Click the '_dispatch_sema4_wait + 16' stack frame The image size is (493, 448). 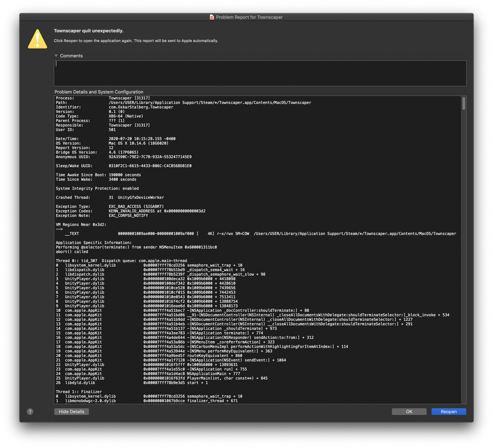(x=150, y=270)
